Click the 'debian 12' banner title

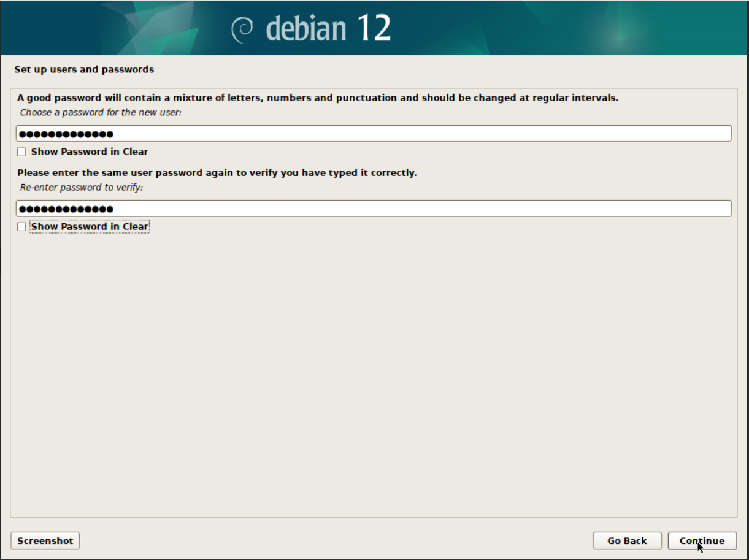[x=328, y=28]
